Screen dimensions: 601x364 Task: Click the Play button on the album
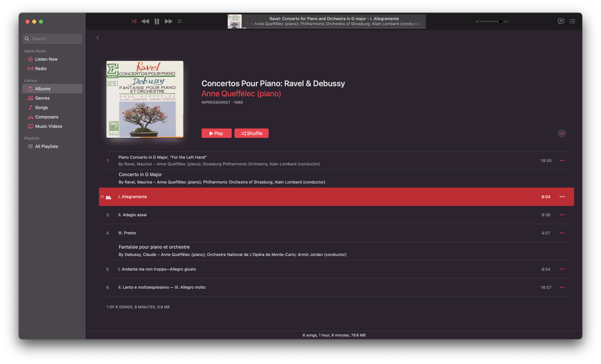216,133
